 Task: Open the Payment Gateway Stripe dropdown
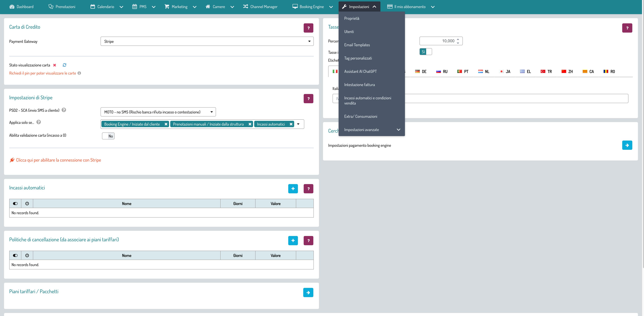207,42
